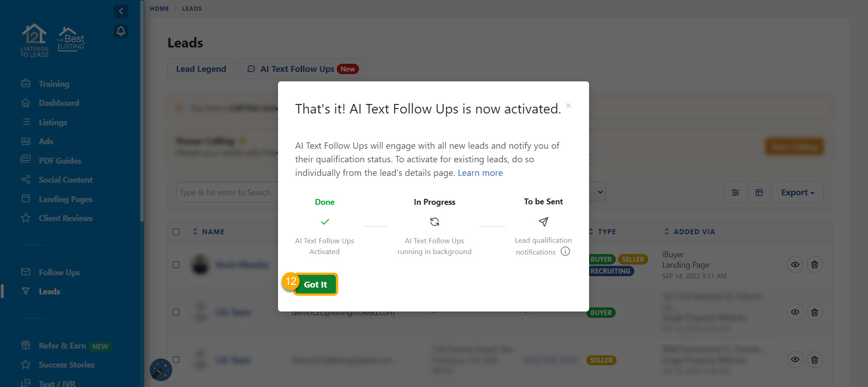
Task: Close the AI Text Follow Ups dialog
Action: pos(568,106)
